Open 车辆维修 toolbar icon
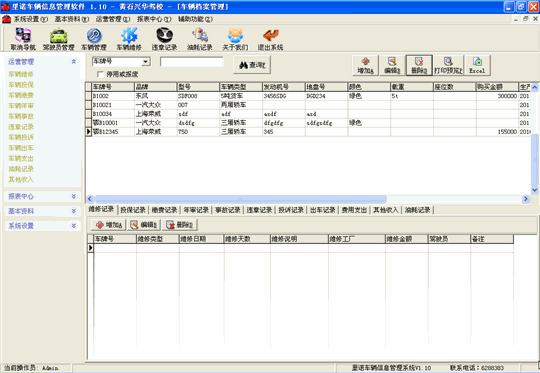The image size is (540, 373). coord(129,39)
